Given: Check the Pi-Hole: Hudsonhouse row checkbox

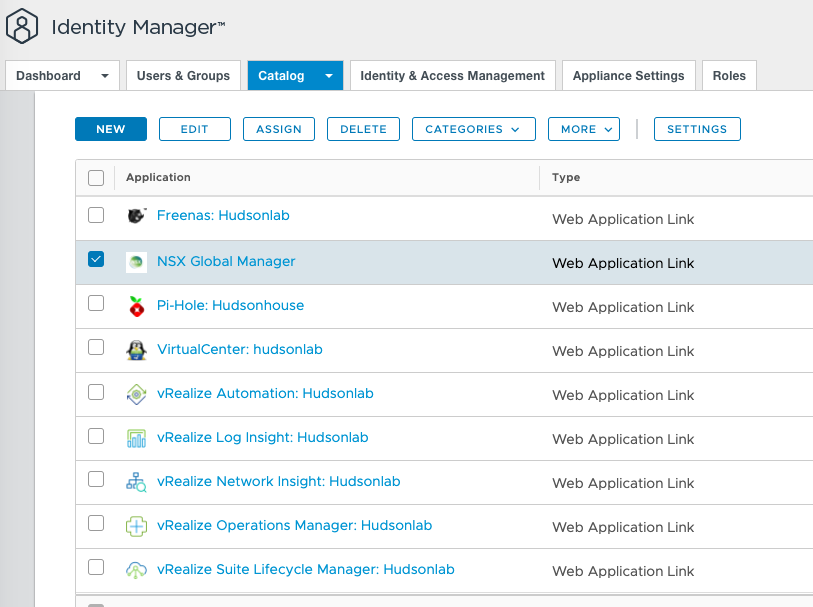Looking at the screenshot, I should click(x=96, y=303).
